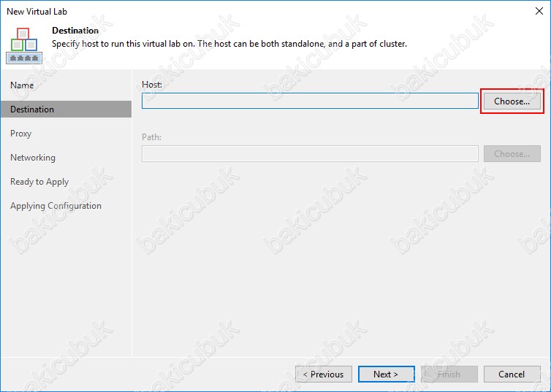Click into the Host input field
Viewport: 551px width, 392px height.
(x=310, y=101)
